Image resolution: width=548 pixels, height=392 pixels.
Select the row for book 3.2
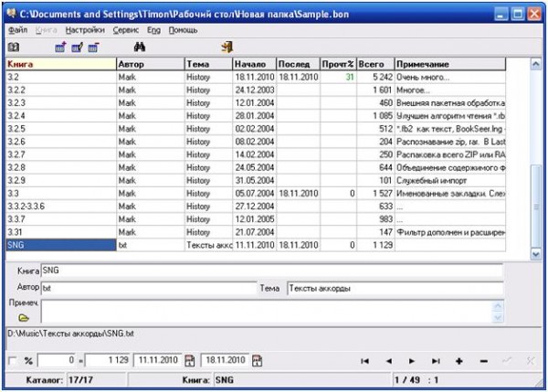pyautogui.click(x=256, y=77)
